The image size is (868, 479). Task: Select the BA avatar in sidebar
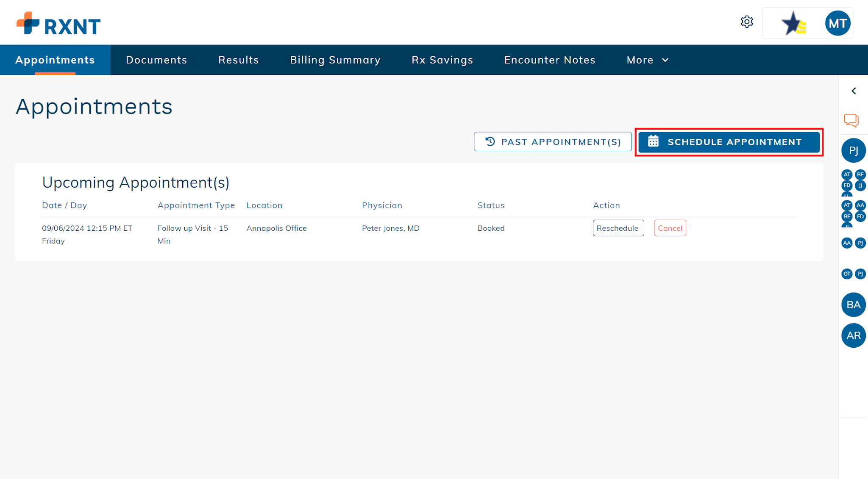click(853, 305)
